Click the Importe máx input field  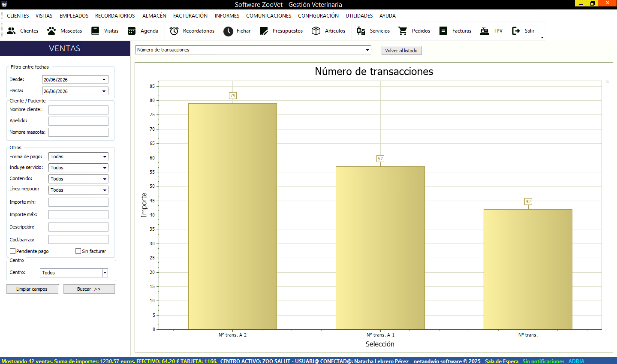[x=78, y=214]
